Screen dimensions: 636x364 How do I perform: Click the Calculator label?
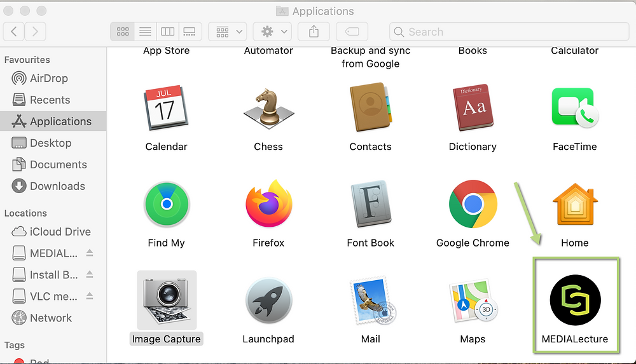point(575,51)
